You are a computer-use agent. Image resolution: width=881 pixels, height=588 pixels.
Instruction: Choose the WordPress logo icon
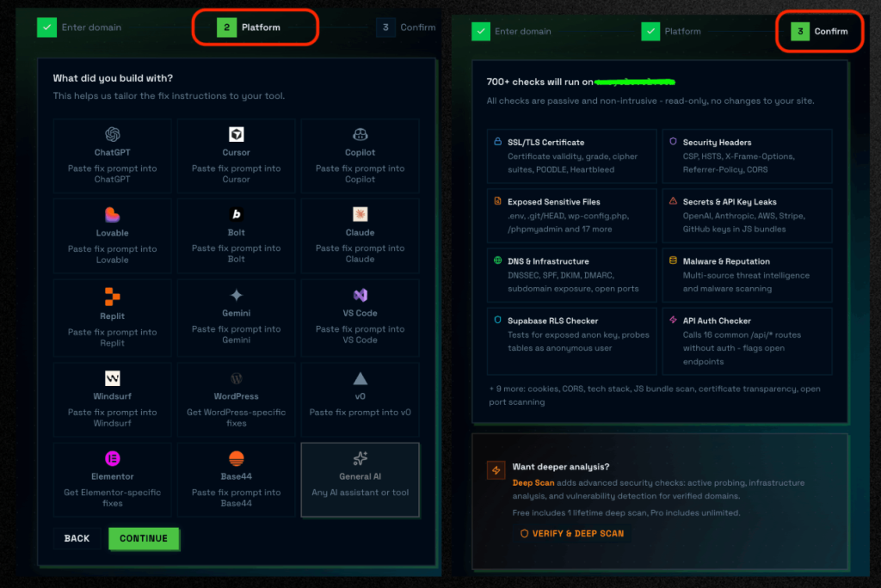pos(236,378)
